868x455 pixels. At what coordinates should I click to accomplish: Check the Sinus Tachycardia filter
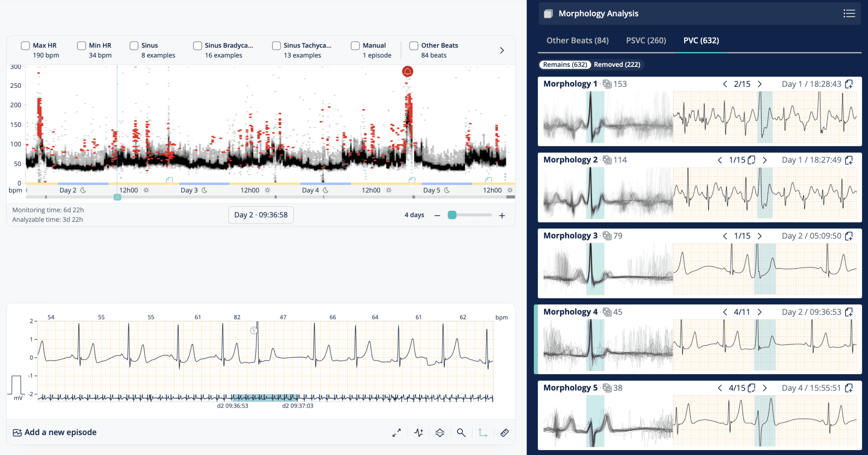276,45
